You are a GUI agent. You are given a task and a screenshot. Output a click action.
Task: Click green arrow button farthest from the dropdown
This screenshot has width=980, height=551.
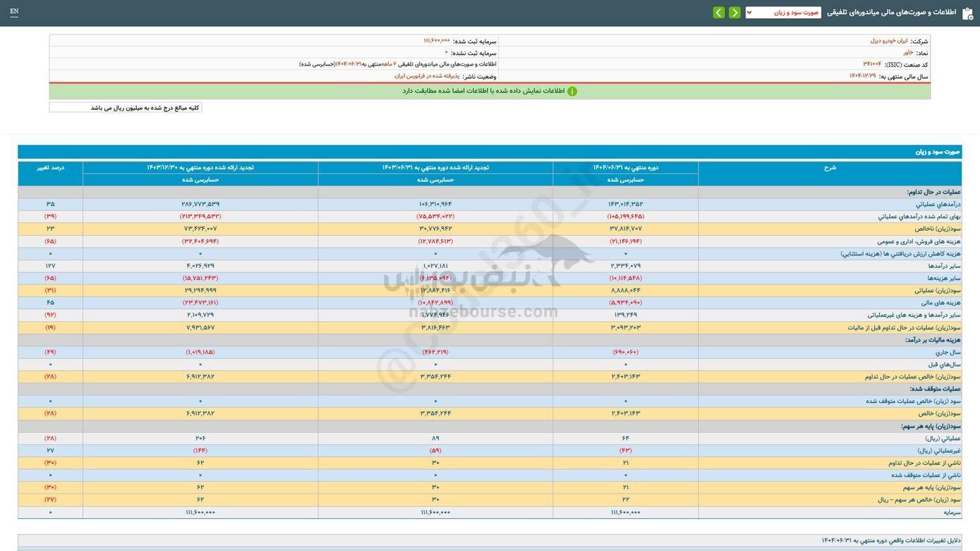pyautogui.click(x=719, y=12)
